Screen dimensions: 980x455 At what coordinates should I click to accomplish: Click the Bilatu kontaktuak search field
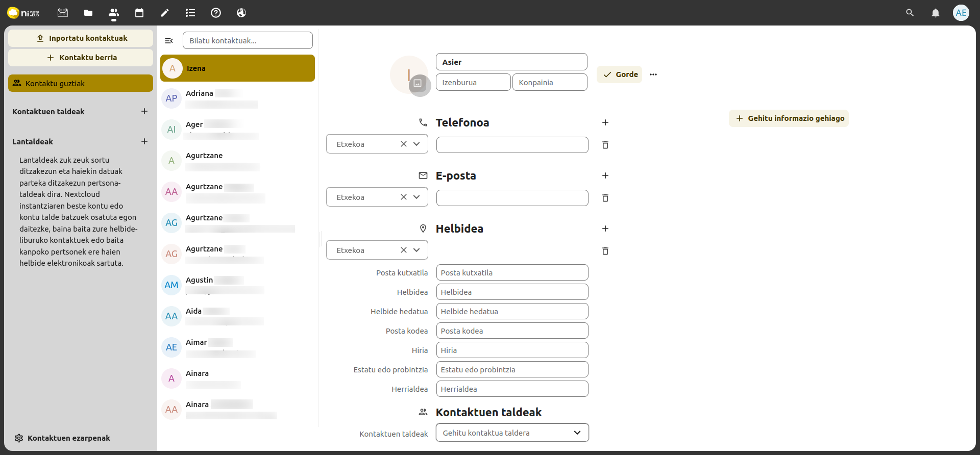(x=248, y=41)
